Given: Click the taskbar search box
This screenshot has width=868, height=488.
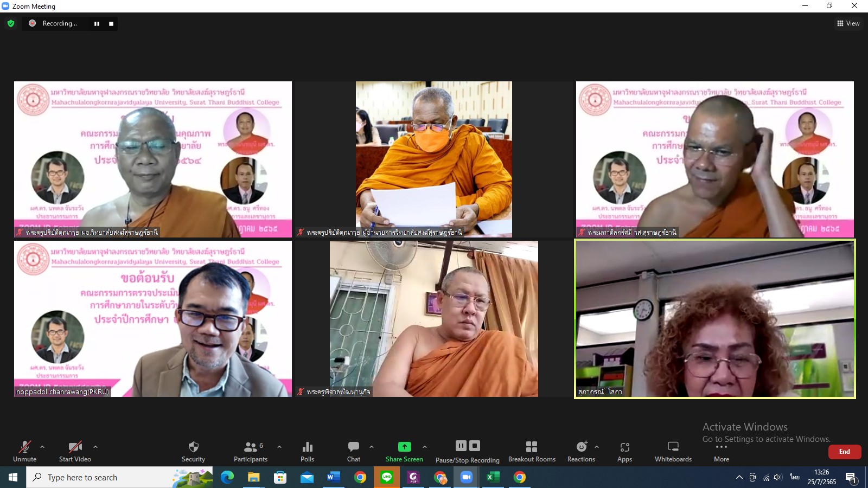Looking at the screenshot, I should coord(119,477).
